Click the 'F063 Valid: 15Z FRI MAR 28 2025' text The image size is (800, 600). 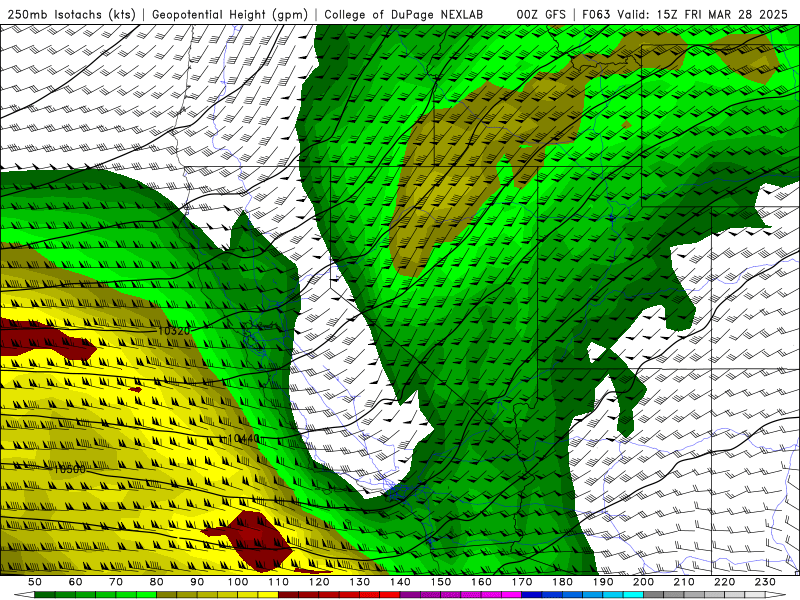[686, 14]
